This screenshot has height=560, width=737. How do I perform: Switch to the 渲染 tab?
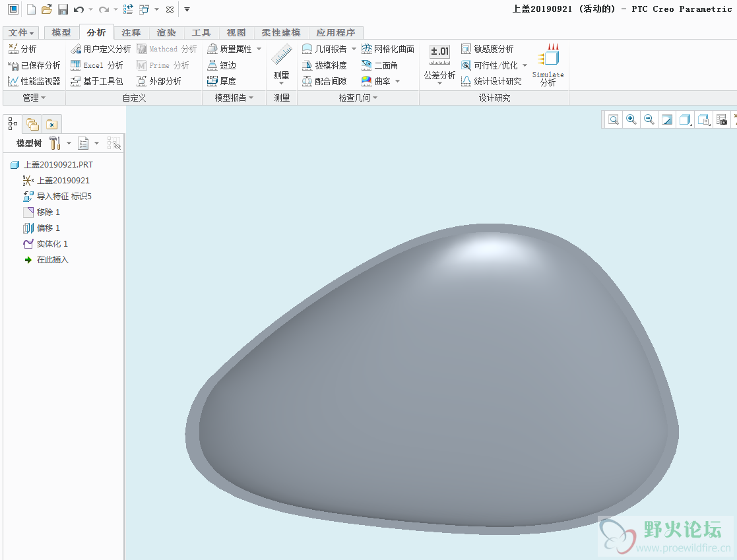[x=166, y=32]
